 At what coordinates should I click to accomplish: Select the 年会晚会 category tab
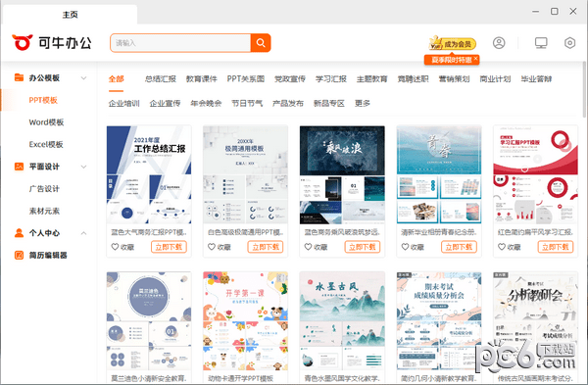coord(206,103)
